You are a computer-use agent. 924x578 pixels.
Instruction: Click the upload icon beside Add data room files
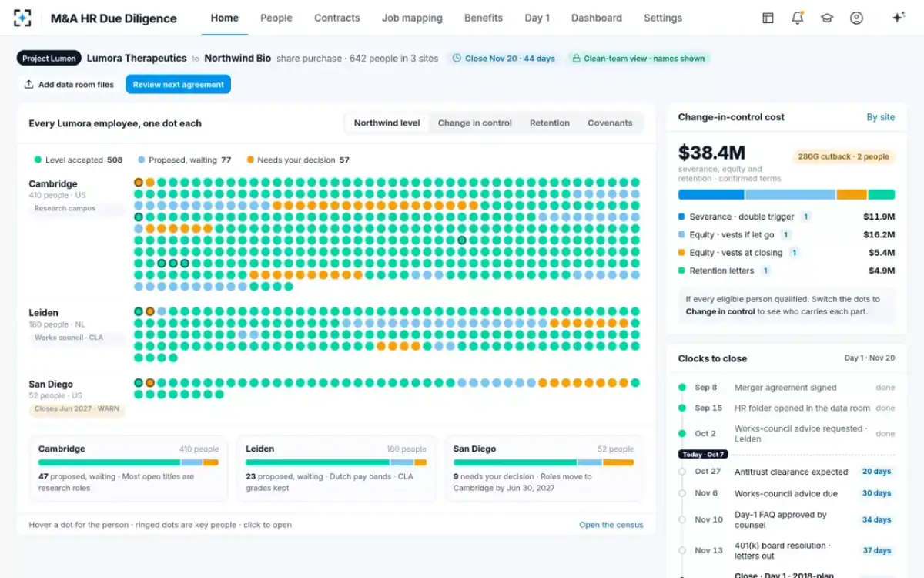pyautogui.click(x=28, y=85)
